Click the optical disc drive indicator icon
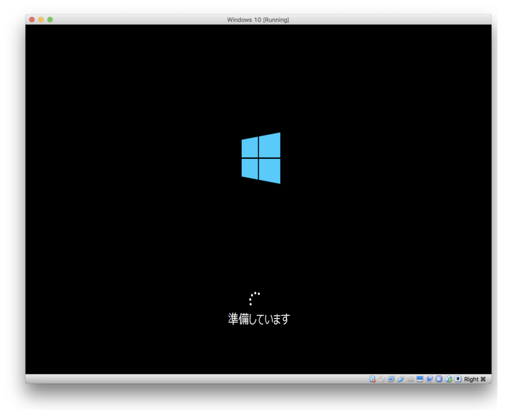 (382, 379)
